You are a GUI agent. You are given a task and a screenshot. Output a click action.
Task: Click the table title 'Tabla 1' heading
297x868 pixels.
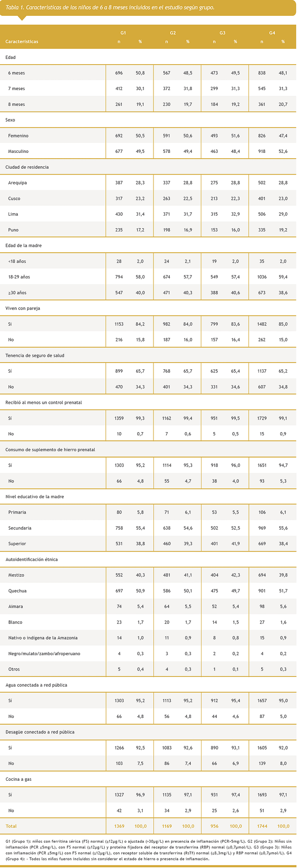[x=110, y=8]
